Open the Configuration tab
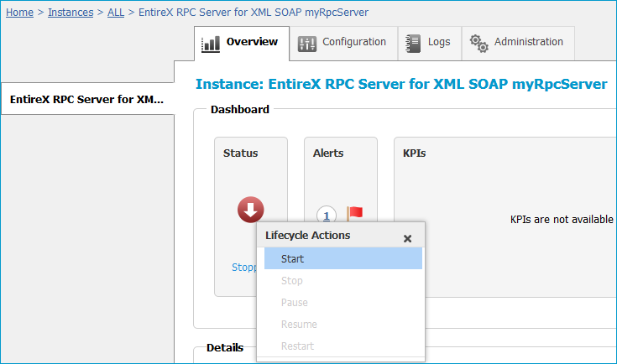 coord(343,44)
